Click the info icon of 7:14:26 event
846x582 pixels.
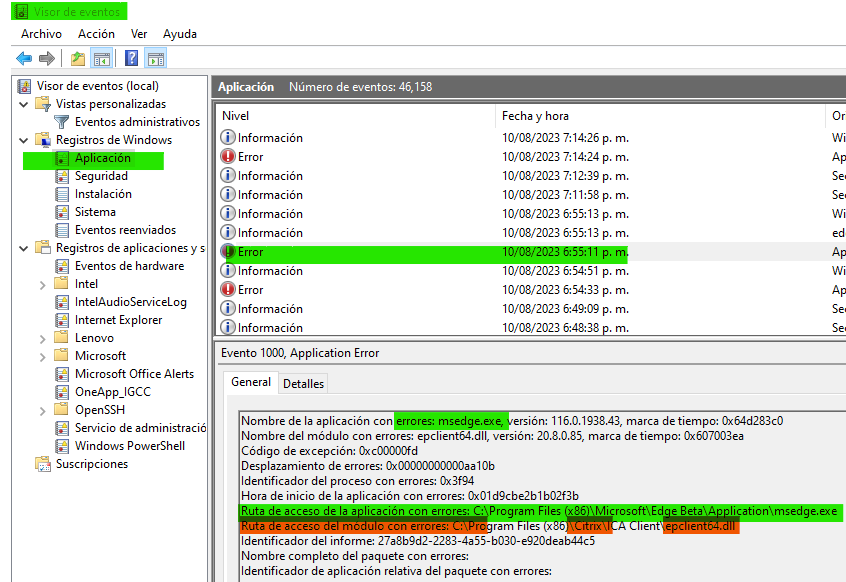coord(228,138)
